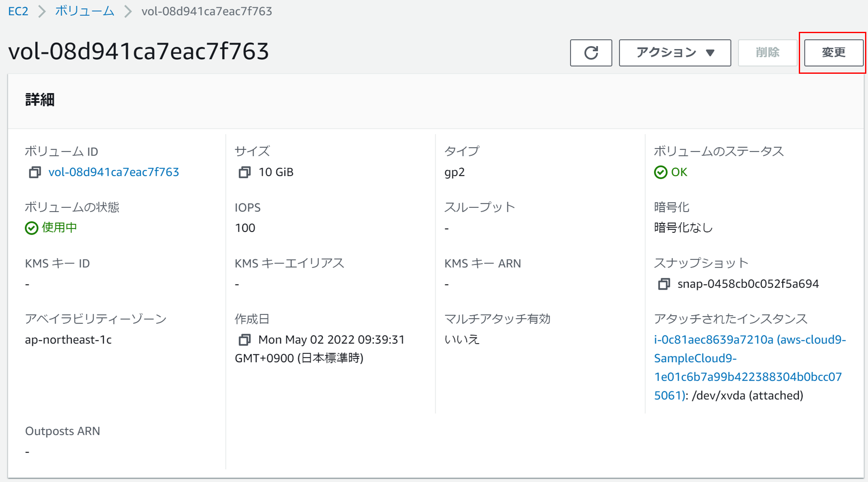
Task: Click the 変更 modify button
Action: click(x=833, y=53)
